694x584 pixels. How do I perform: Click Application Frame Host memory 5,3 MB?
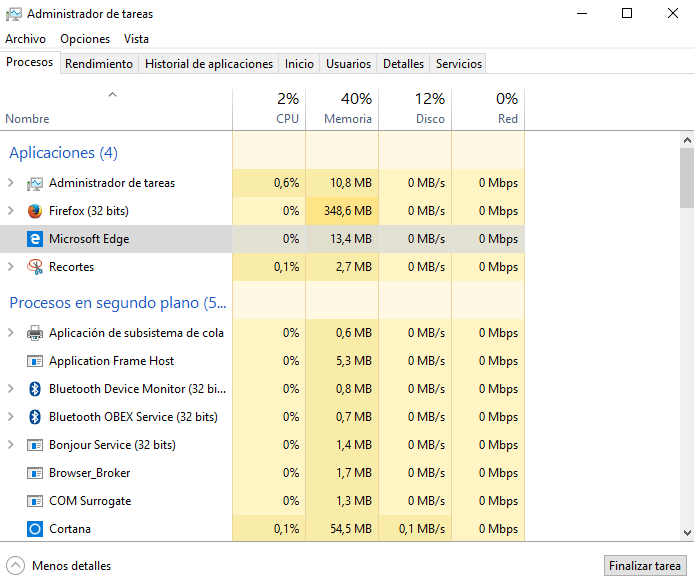click(354, 361)
